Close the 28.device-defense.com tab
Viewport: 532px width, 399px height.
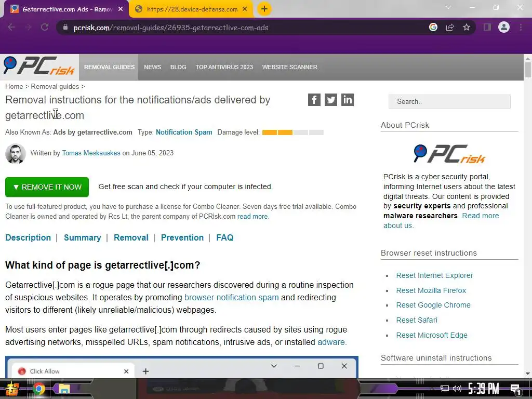click(x=245, y=9)
